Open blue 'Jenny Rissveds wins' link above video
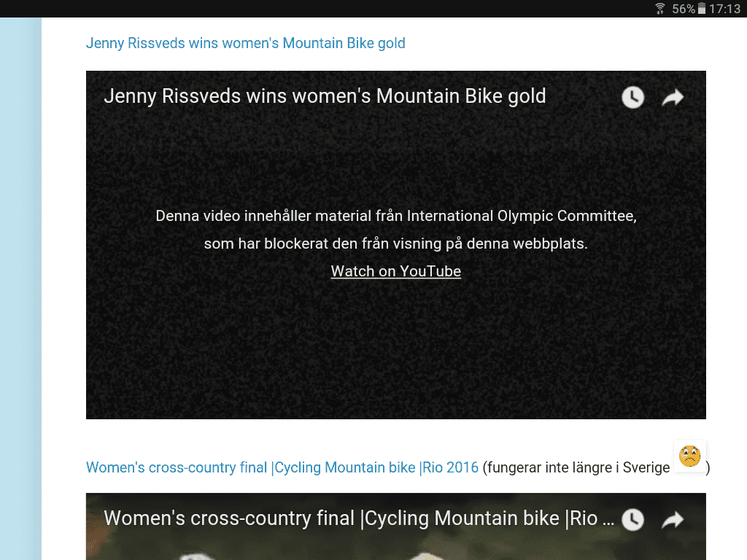The height and width of the screenshot is (560, 747). pyautogui.click(x=245, y=43)
